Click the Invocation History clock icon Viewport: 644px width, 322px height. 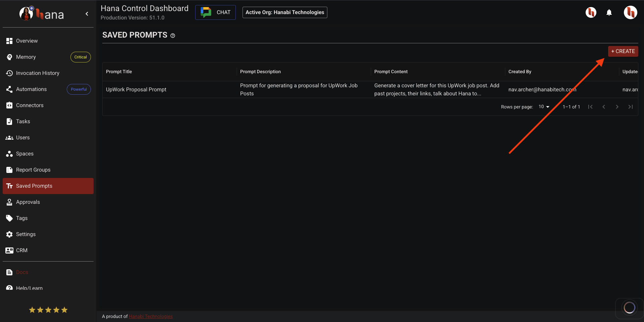pos(9,73)
